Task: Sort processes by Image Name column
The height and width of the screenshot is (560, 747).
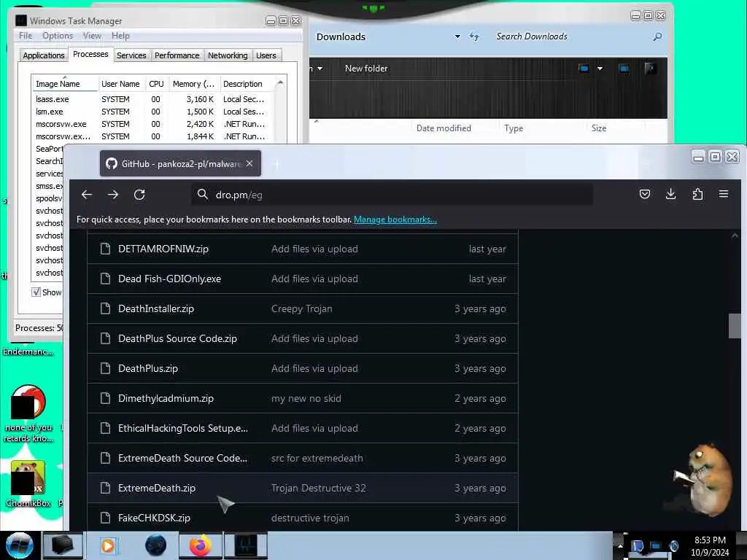Action: pyautogui.click(x=65, y=84)
